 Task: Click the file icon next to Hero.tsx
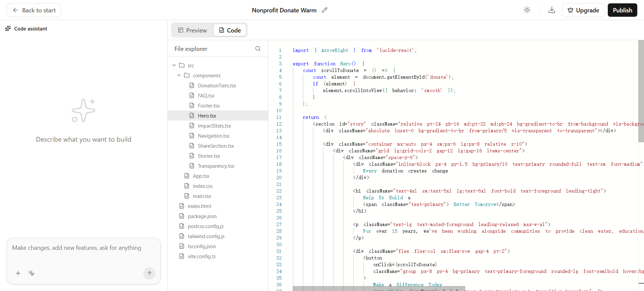pyautogui.click(x=192, y=116)
